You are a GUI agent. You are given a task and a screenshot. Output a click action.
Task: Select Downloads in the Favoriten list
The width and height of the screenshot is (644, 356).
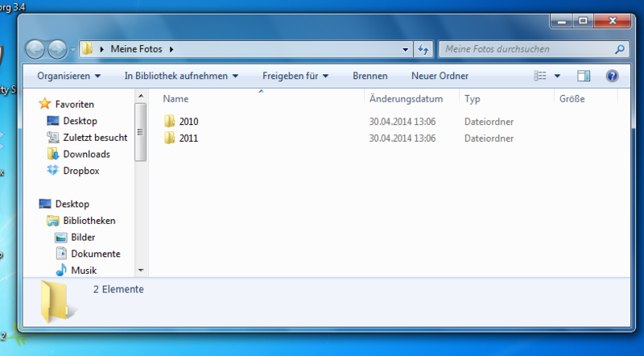coord(86,154)
